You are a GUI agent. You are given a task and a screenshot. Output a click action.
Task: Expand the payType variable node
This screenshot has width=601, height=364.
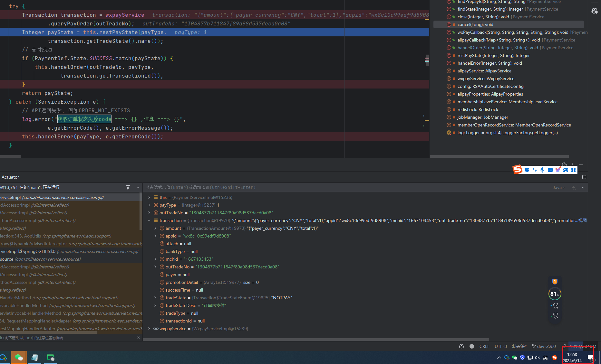pos(149,205)
